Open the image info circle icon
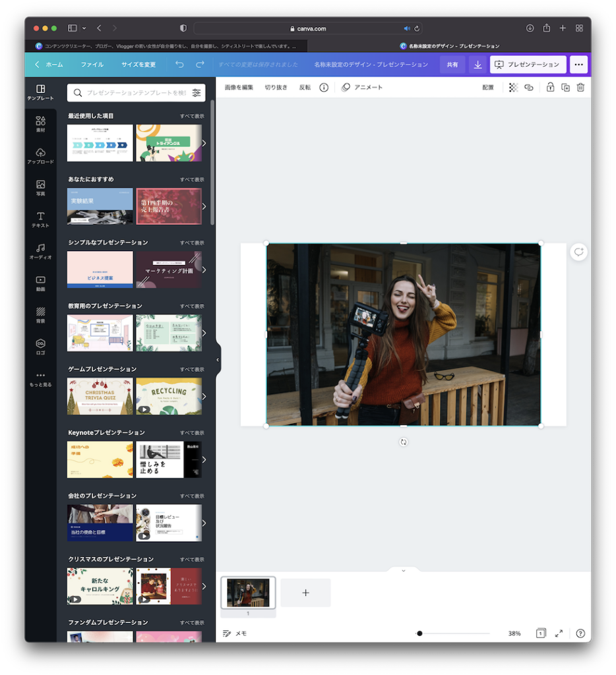This screenshot has width=616, height=675. point(324,87)
